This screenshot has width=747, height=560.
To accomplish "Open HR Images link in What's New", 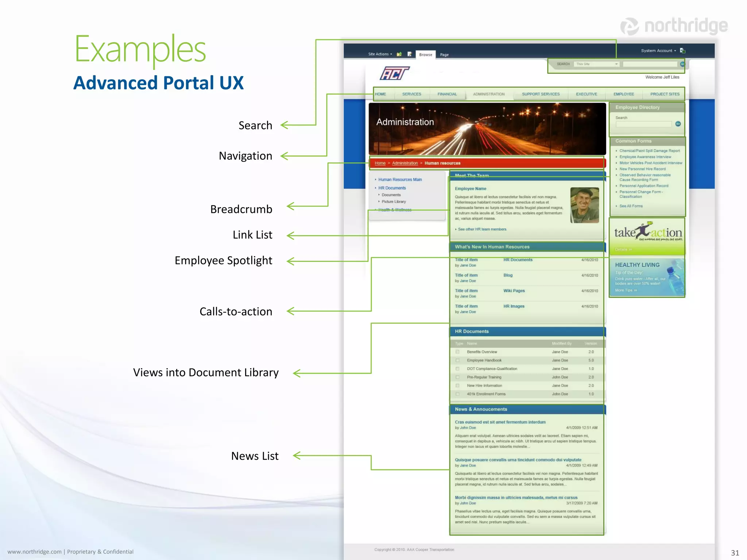I will click(514, 306).
